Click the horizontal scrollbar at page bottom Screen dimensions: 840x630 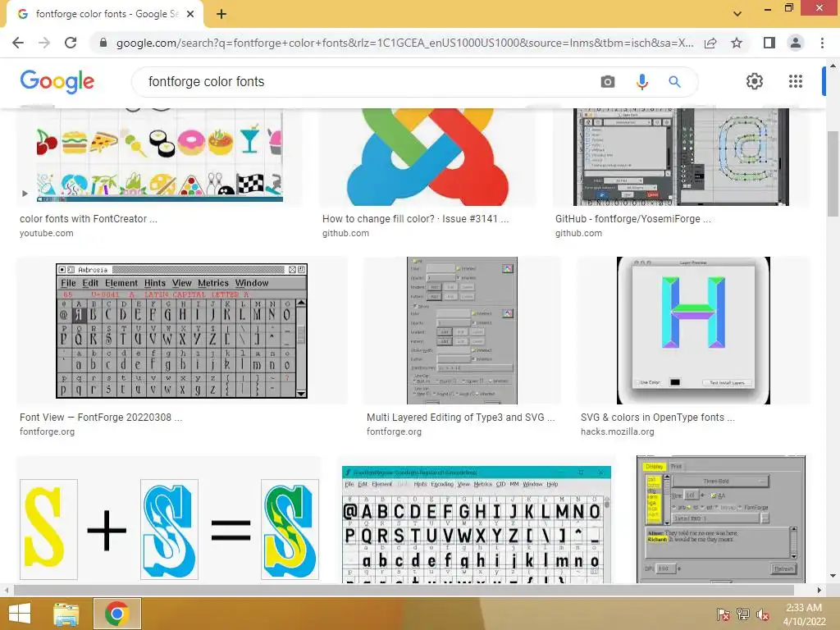tap(404, 590)
